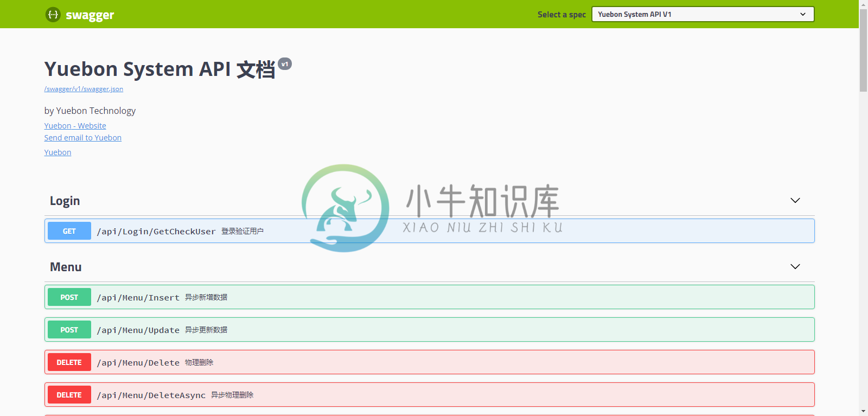Click the 'Select a spec' label
Screen dimensions: 868x416
tap(561, 15)
